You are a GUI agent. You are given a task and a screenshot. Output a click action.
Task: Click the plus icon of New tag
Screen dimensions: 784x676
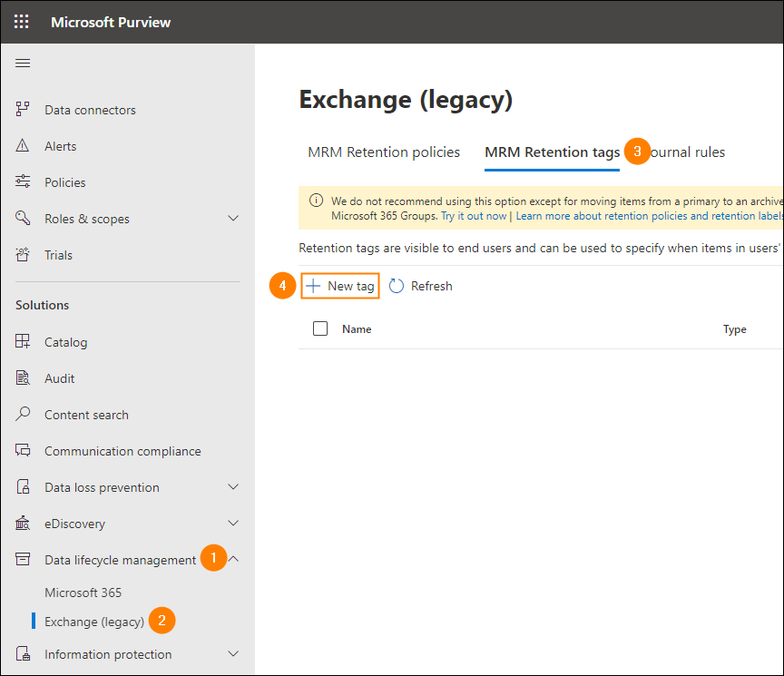(313, 286)
